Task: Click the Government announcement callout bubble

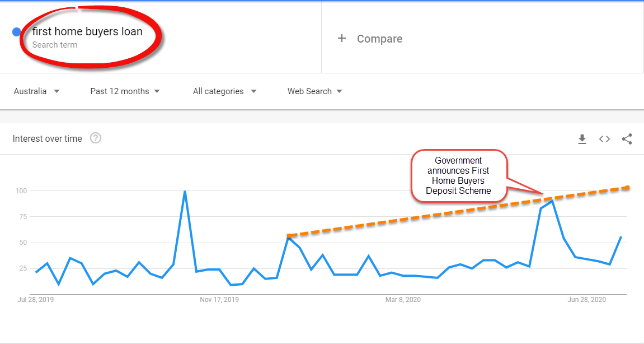Action: (459, 176)
